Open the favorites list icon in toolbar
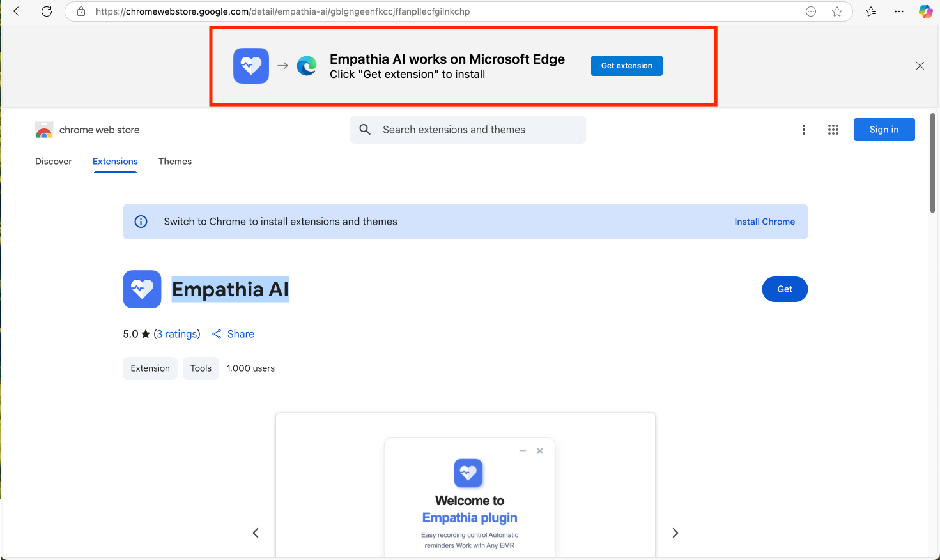Viewport: 940px width, 560px height. click(871, 11)
